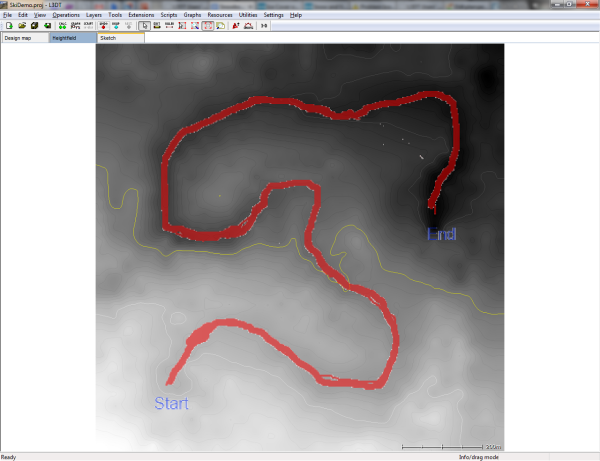The image size is (600, 461).
Task: Select the Heightfield tab
Action: tap(66, 37)
